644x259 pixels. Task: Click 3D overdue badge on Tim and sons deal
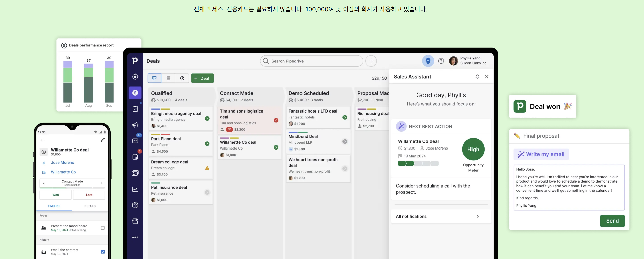(x=229, y=129)
